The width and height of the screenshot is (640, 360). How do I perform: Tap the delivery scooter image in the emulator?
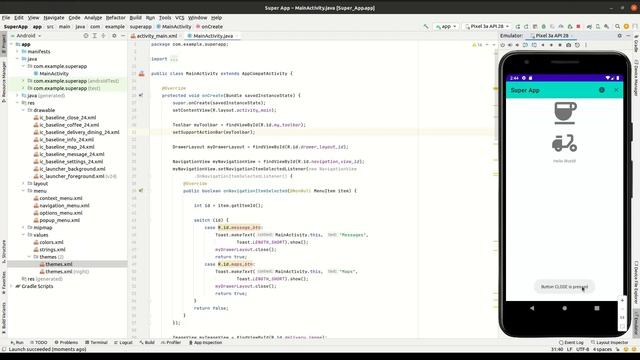(564, 143)
